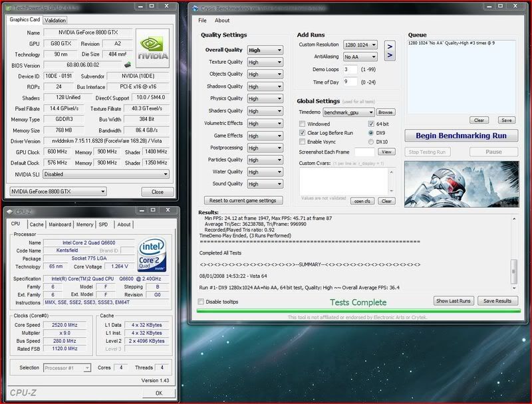Open the Objects Quality dropdown

(265, 74)
